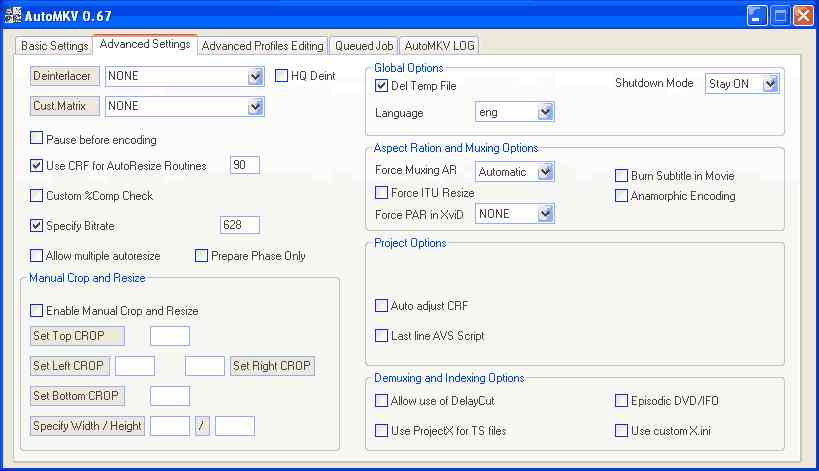Tick Episodic DVD/IFO
819x471 pixels.
(x=622, y=401)
